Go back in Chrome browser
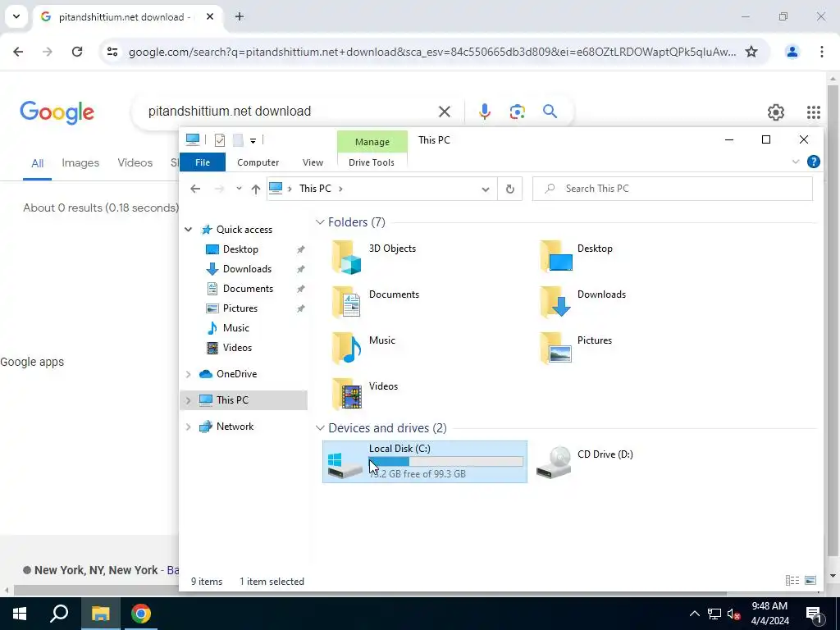 (18, 52)
